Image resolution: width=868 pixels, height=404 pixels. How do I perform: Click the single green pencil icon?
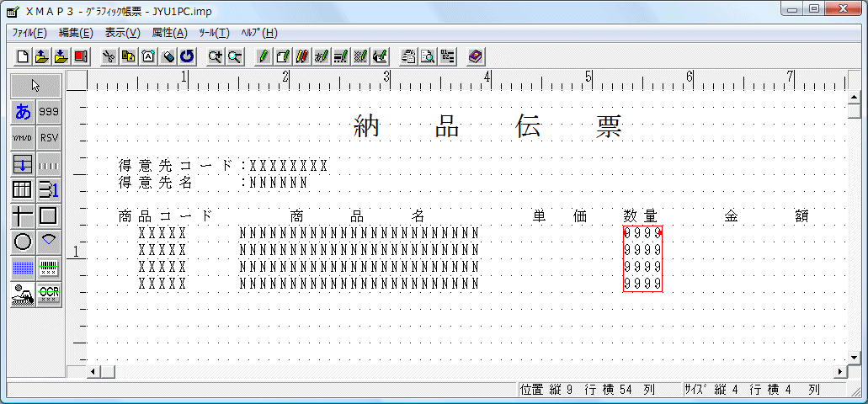pyautogui.click(x=264, y=56)
